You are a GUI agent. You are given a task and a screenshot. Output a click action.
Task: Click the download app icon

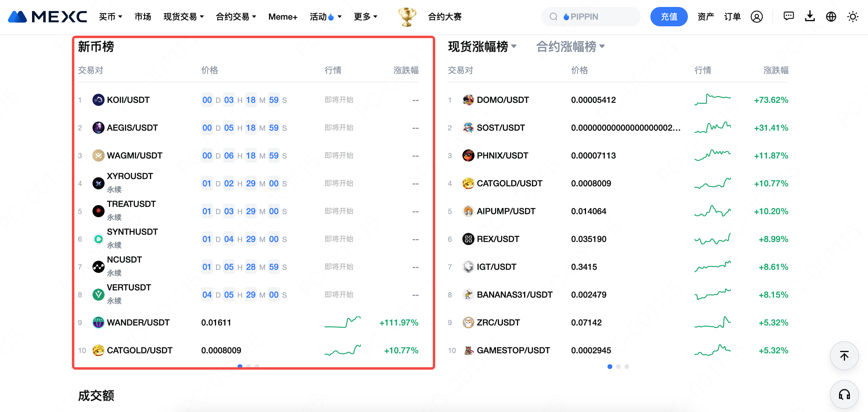(x=810, y=16)
